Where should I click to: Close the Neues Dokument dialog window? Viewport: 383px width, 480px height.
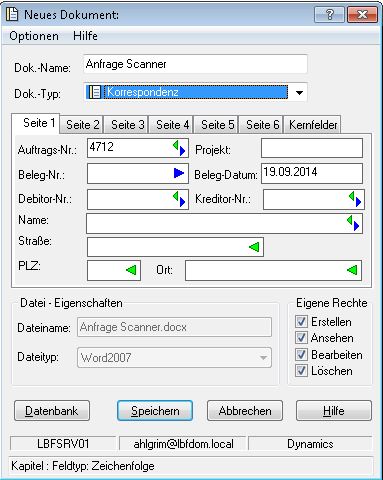[x=362, y=14]
